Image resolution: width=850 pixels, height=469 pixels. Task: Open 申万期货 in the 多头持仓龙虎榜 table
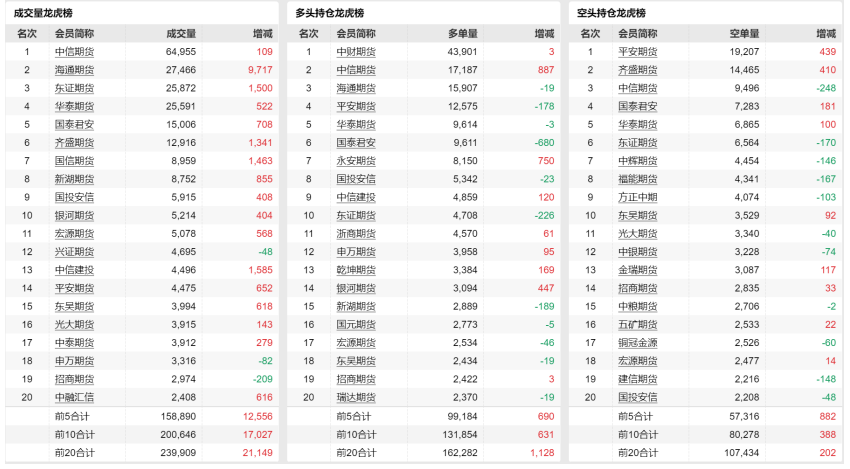[356, 252]
